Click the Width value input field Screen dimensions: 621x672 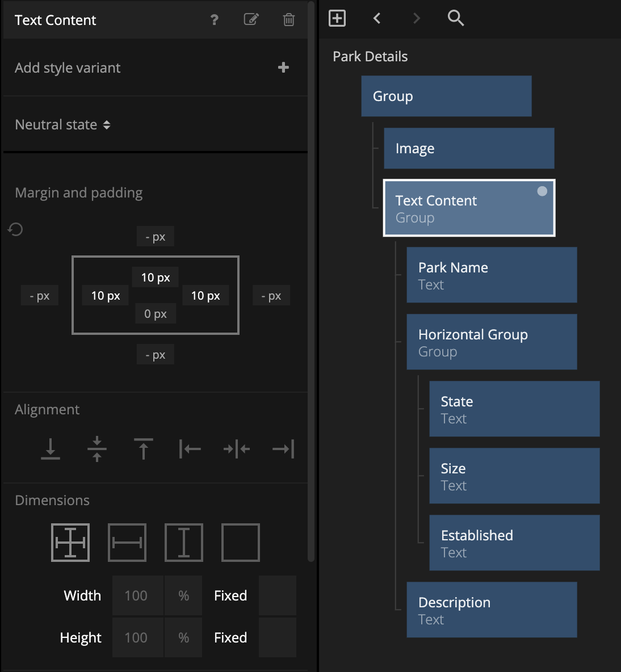pos(137,595)
